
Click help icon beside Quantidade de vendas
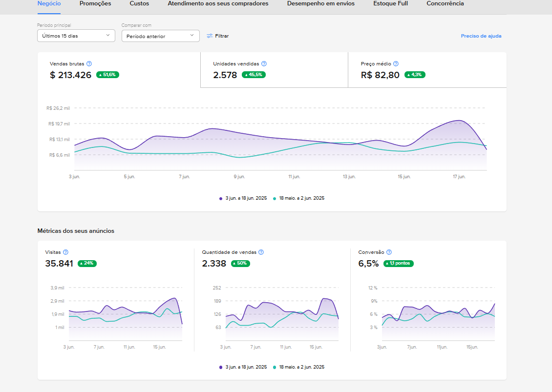coord(261,252)
